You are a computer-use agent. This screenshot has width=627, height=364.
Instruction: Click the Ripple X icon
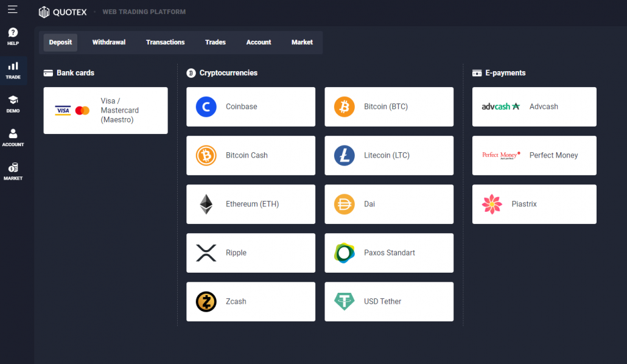(x=206, y=253)
